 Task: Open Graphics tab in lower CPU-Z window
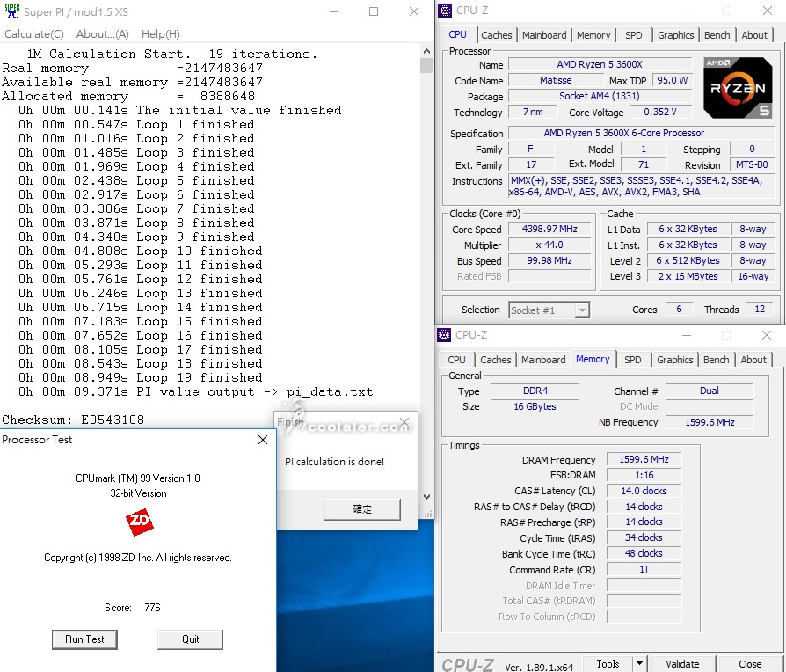point(674,360)
